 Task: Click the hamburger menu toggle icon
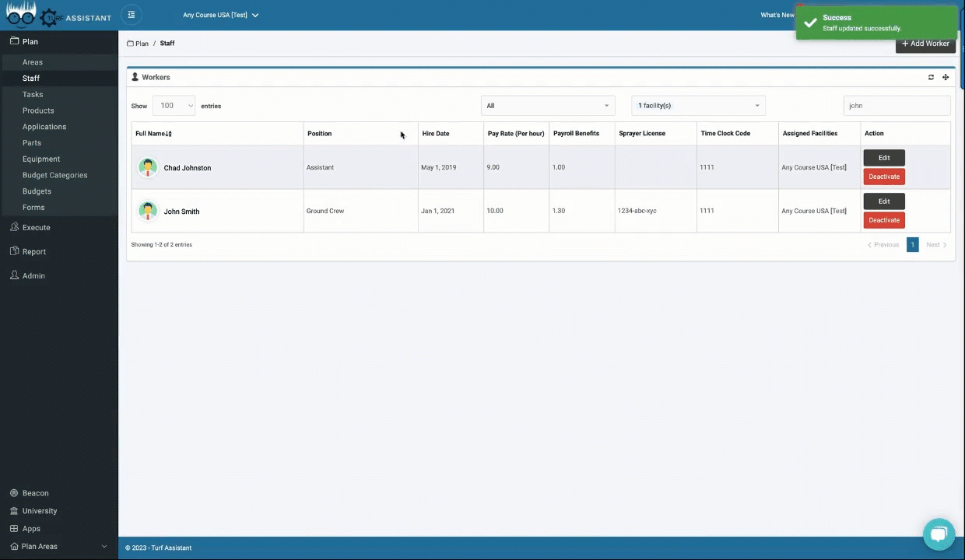(132, 15)
